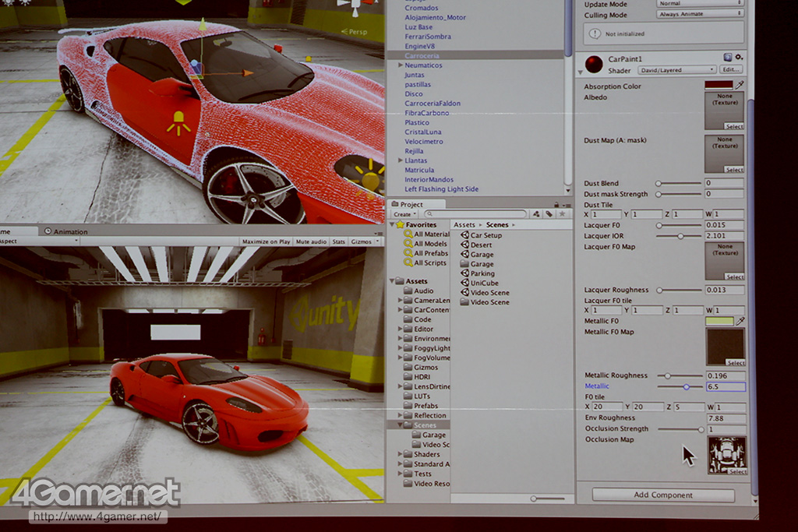The image size is (798, 532).
Task: Click Select on Lacquer F0 Map texture
Action: [734, 277]
